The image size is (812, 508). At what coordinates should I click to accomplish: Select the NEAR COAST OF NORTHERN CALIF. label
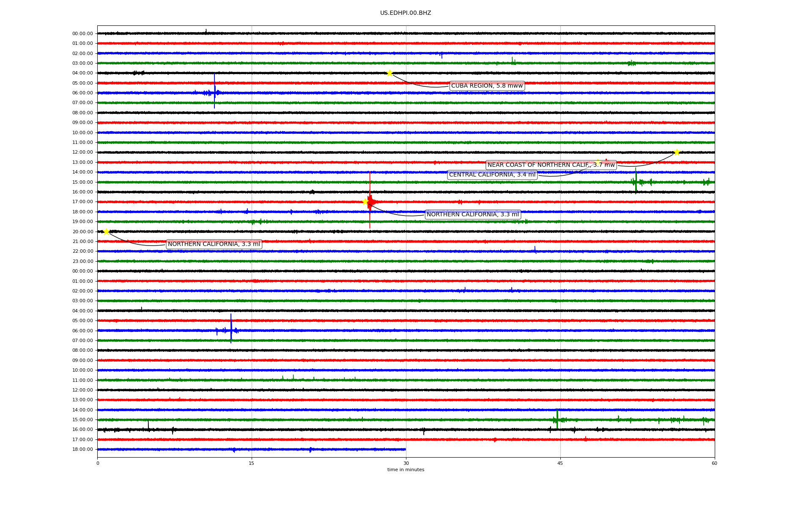551,165
